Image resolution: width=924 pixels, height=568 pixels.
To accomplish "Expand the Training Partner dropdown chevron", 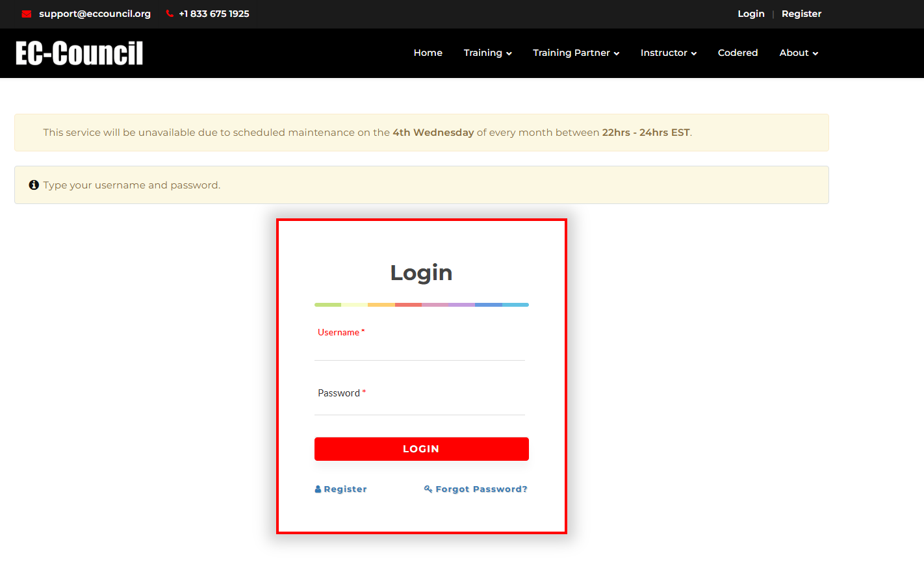I will tap(617, 53).
